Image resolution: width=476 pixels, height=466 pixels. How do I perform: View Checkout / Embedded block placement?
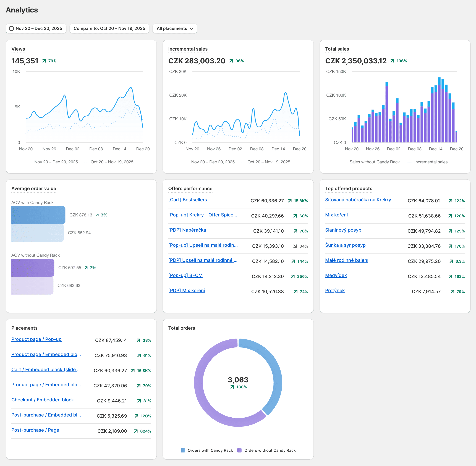point(43,400)
